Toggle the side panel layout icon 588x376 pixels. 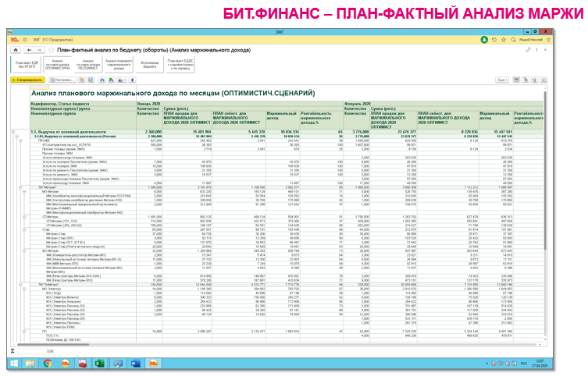pyautogui.click(x=543, y=80)
